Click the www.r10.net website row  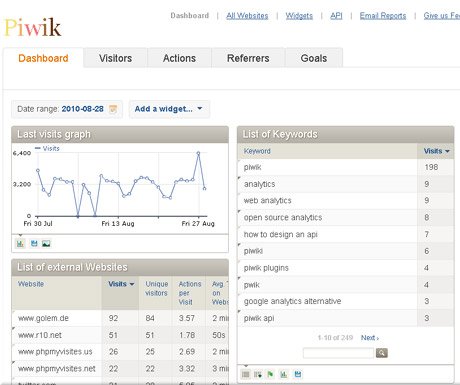pos(120,335)
